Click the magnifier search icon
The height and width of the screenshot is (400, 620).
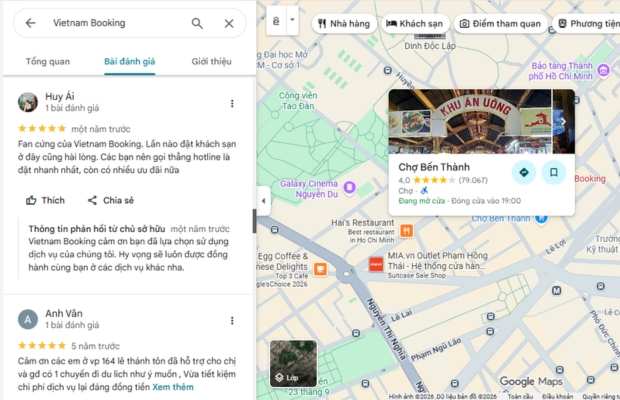click(197, 23)
